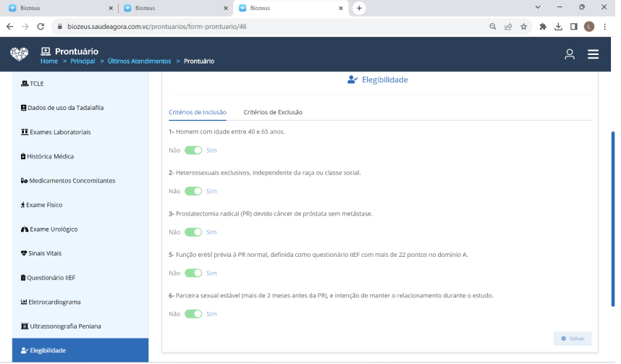This screenshot has width=621, height=364.
Task: Open Chrome three-dot options menu
Action: (604, 26)
